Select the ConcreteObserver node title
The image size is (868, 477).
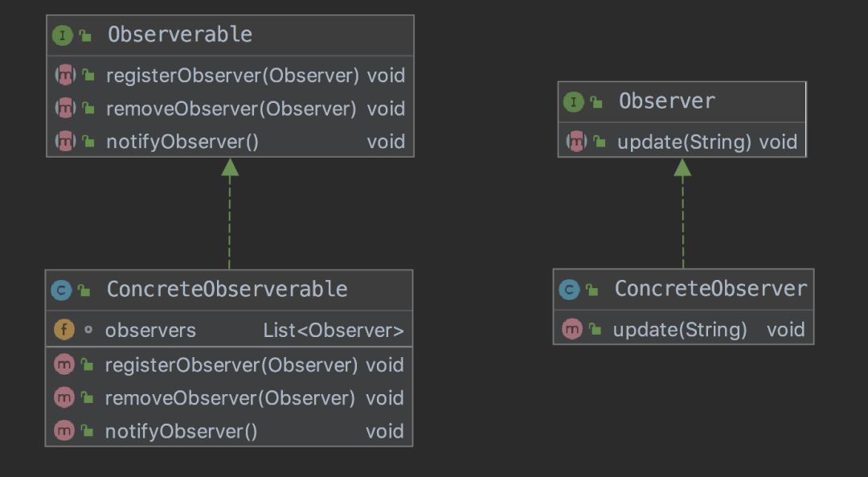tap(710, 289)
